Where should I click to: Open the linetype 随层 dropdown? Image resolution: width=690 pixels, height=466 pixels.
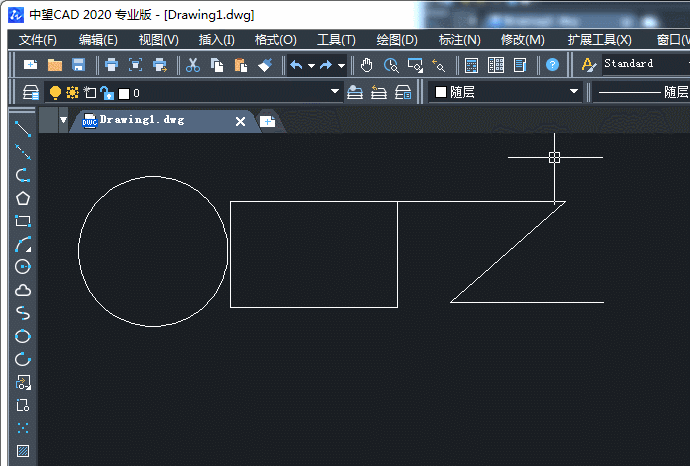pos(641,92)
